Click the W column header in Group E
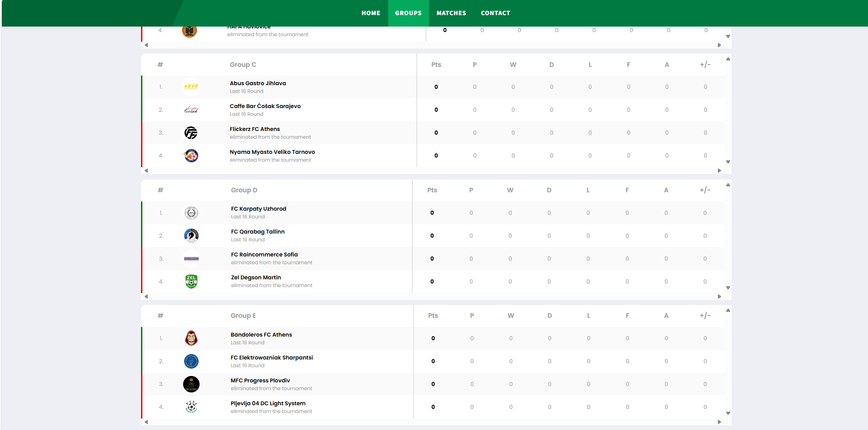 511,316
